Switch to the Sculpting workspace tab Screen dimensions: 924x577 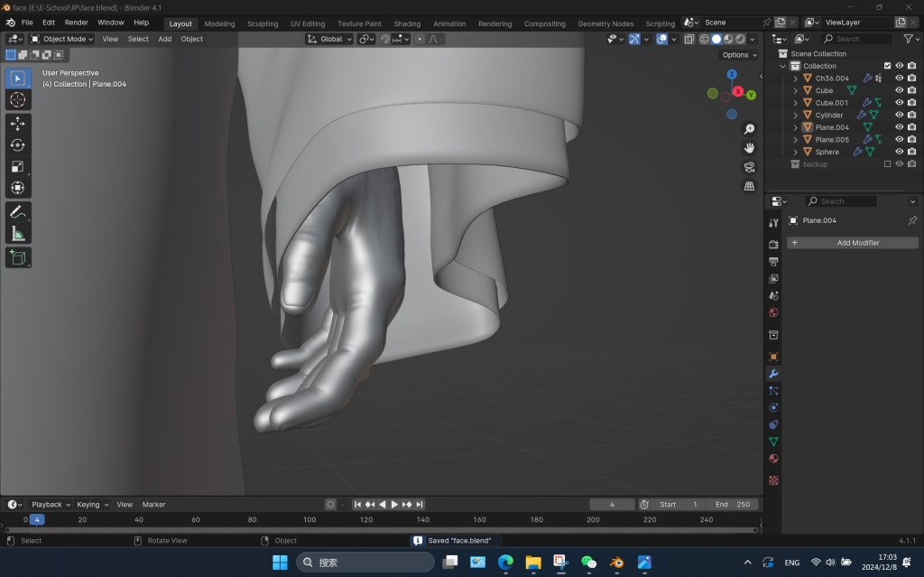click(x=263, y=23)
